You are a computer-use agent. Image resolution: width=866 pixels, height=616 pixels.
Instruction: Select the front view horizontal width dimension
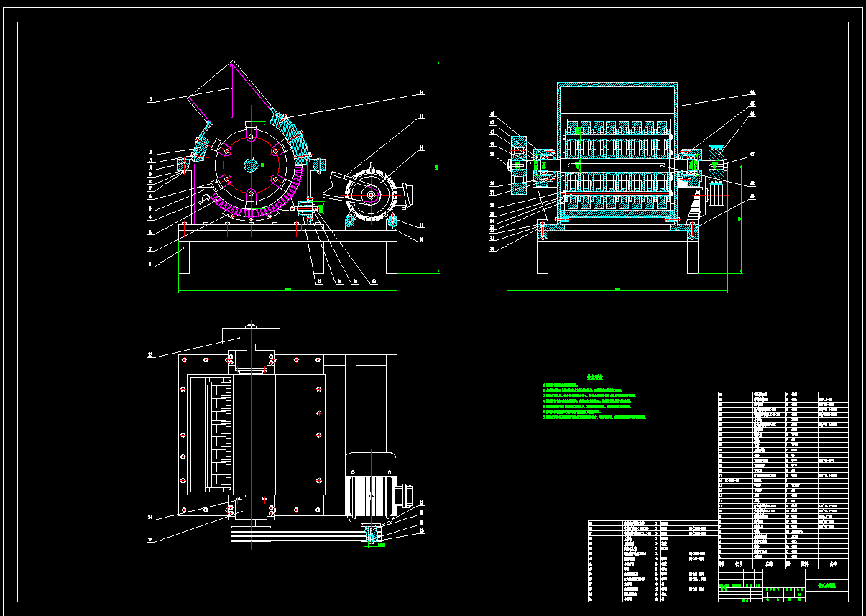(287, 290)
